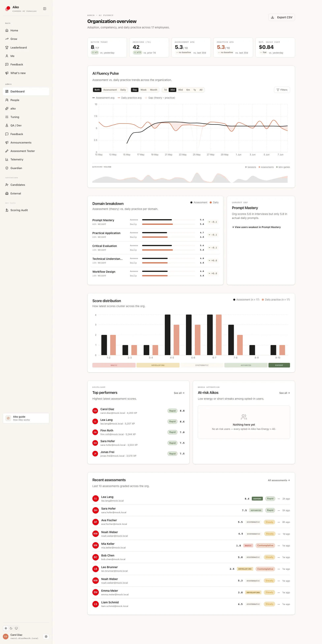Click the Candidates user-plus icon

pos(7,185)
